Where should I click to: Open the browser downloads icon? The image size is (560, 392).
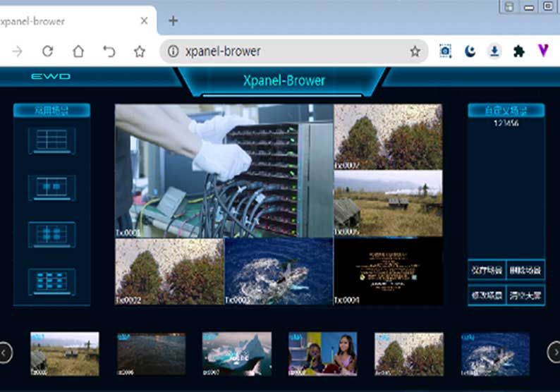click(x=494, y=51)
